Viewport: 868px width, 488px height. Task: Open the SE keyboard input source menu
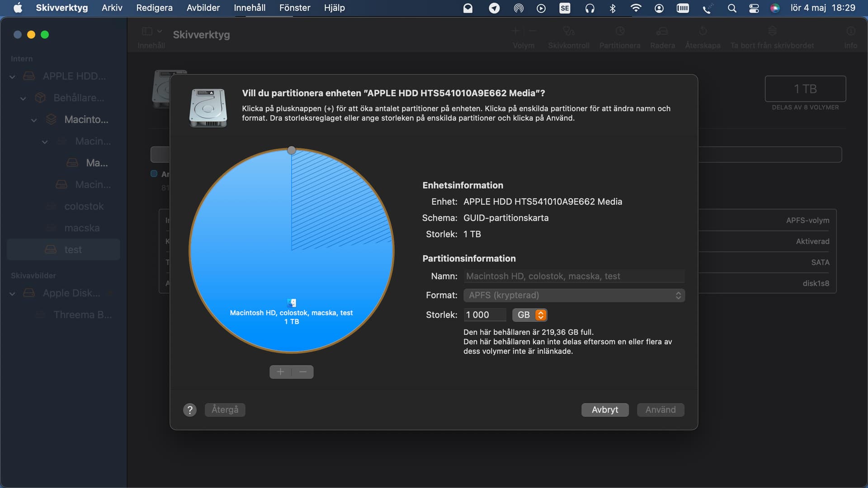tap(565, 8)
